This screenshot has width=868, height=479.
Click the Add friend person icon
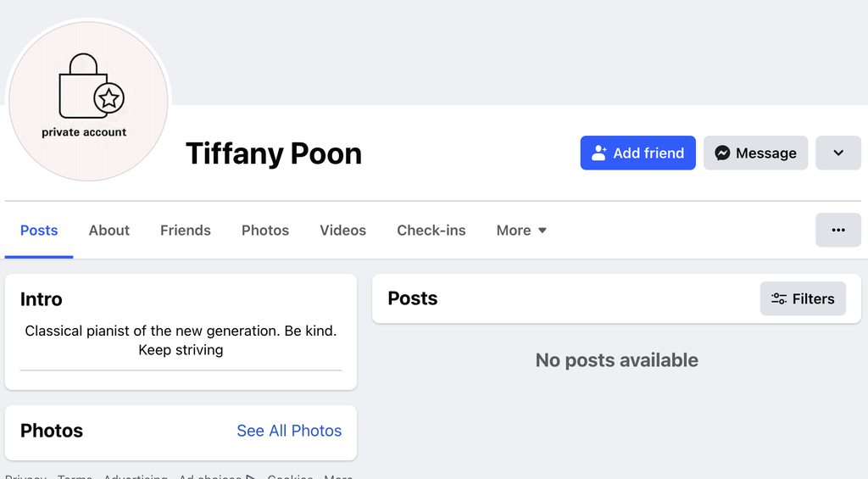coord(599,153)
